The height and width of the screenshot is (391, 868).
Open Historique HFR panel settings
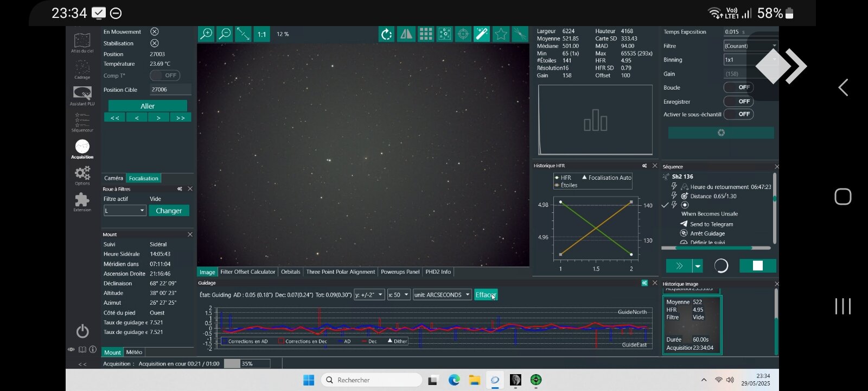[x=644, y=166]
